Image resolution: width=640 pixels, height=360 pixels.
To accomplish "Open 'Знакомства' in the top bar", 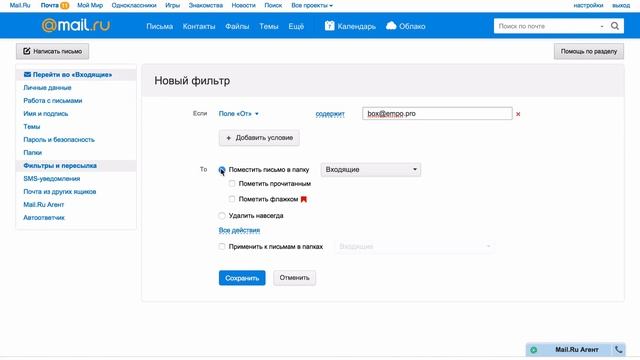I will click(206, 5).
